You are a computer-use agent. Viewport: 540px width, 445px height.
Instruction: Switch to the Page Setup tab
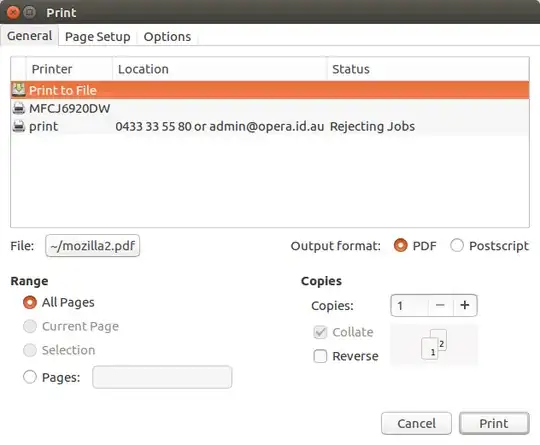coord(97,37)
